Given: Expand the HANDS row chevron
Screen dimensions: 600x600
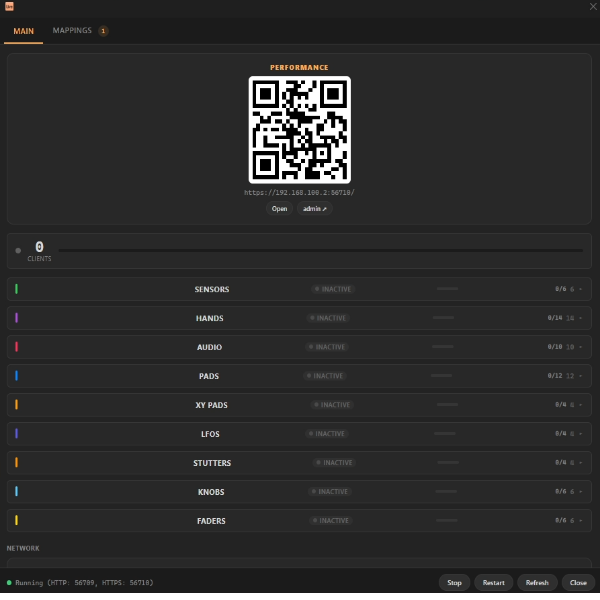Looking at the screenshot, I should coord(580,318).
